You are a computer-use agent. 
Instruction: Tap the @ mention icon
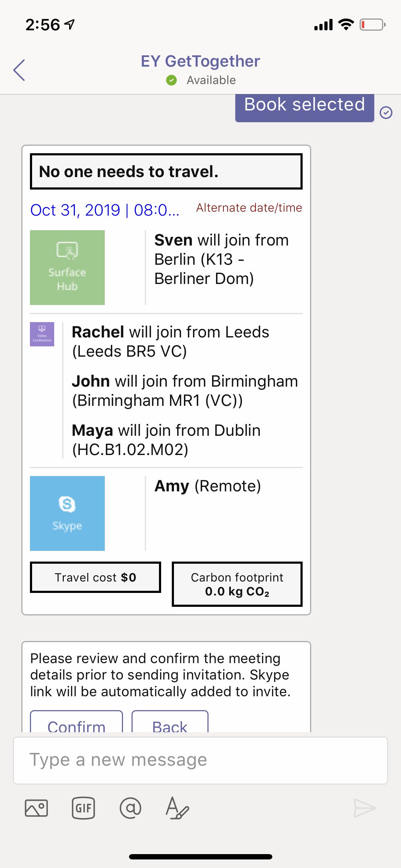click(130, 808)
